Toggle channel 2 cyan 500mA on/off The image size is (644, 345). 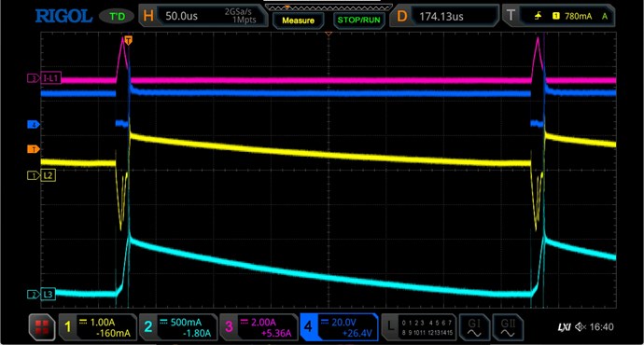pos(178,327)
